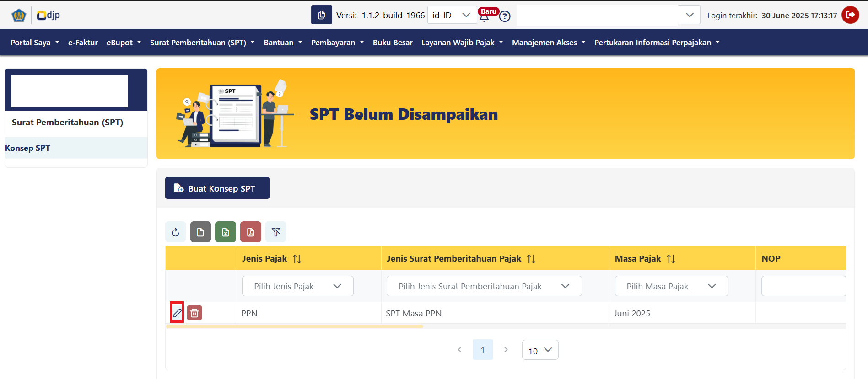Viewport: 868px width, 379px height.
Task: Click the NOP filter input field
Action: (803, 286)
